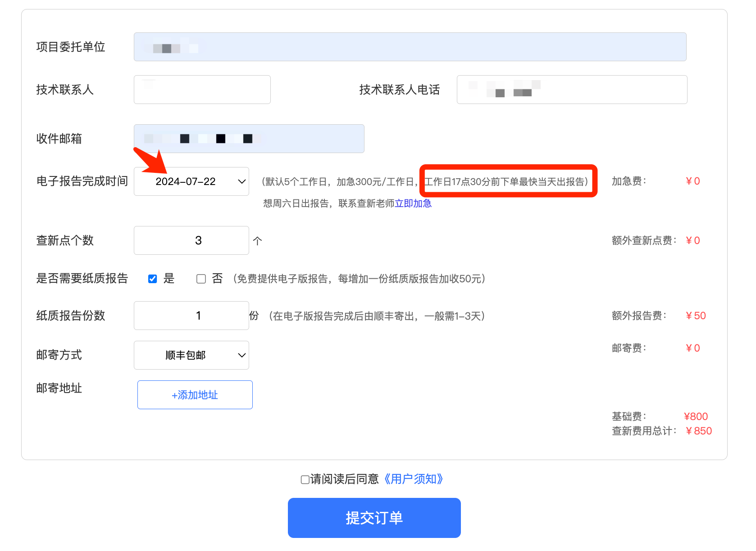Open the 邮寄方式 顺丰包邮 dropdown
This screenshot has width=756, height=551.
click(x=191, y=355)
